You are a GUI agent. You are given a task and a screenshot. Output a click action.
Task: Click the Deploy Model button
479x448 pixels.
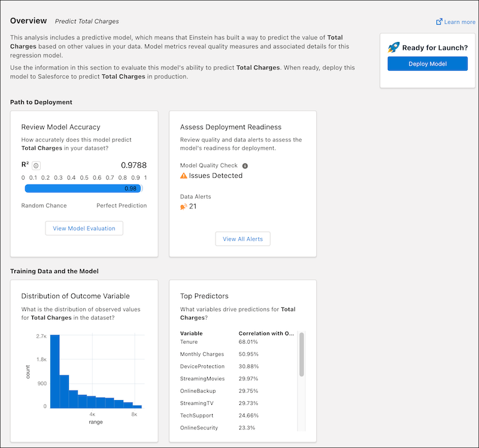click(x=428, y=63)
